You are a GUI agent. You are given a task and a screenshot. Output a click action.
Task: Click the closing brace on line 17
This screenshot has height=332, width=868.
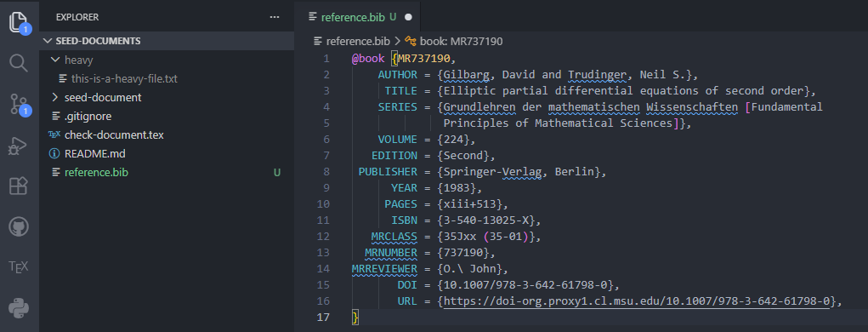click(x=355, y=317)
